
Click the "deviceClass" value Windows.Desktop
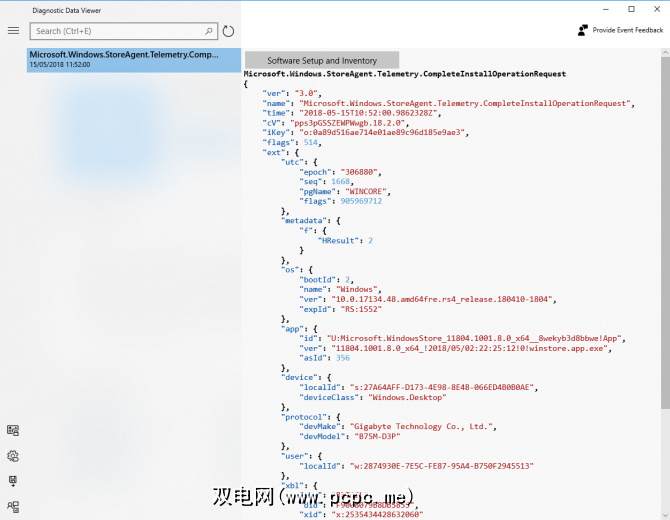pos(407,397)
